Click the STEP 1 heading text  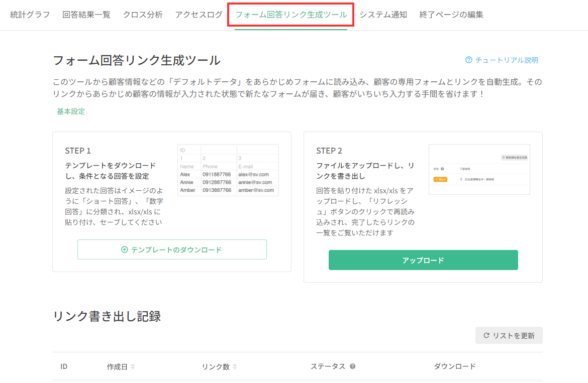click(x=77, y=151)
